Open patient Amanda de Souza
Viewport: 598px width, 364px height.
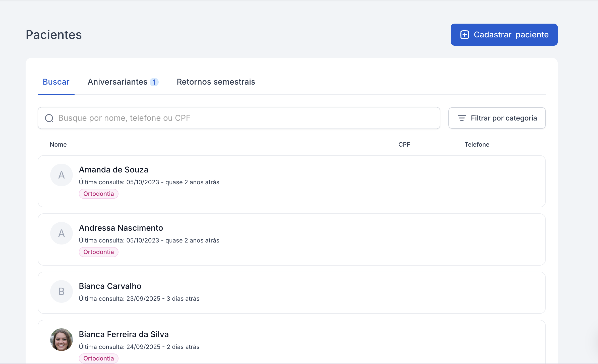point(113,170)
